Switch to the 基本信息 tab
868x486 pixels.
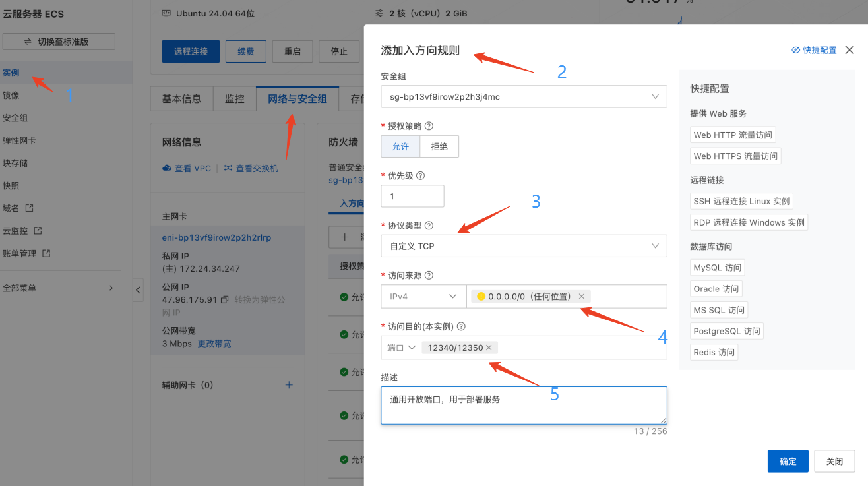[181, 98]
